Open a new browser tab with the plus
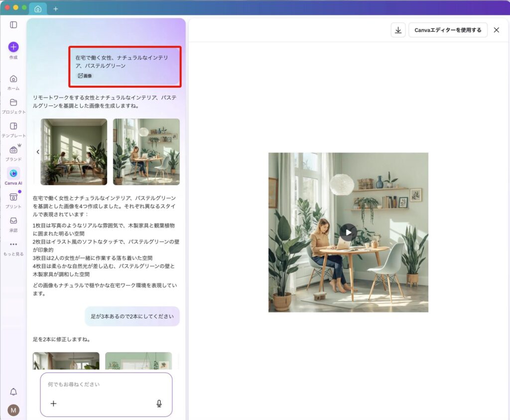 click(x=56, y=8)
